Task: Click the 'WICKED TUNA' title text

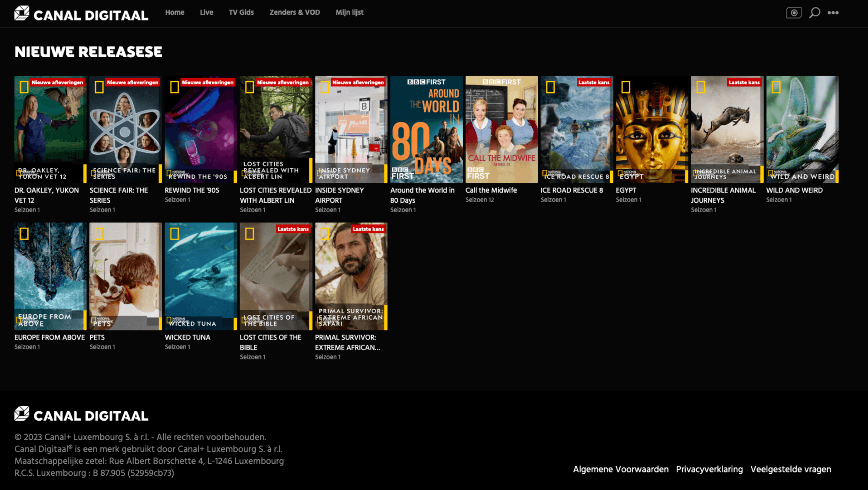Action: (187, 337)
